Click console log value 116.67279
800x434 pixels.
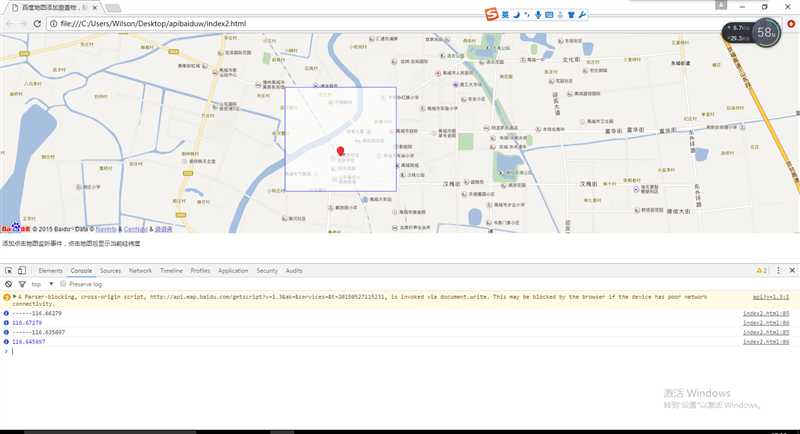(x=27, y=323)
